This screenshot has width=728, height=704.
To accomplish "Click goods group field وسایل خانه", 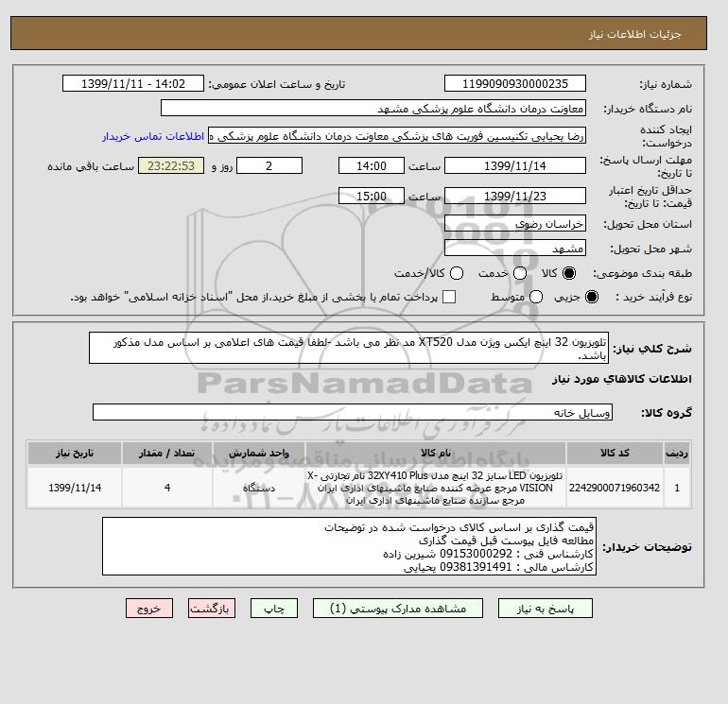I will click(x=353, y=412).
